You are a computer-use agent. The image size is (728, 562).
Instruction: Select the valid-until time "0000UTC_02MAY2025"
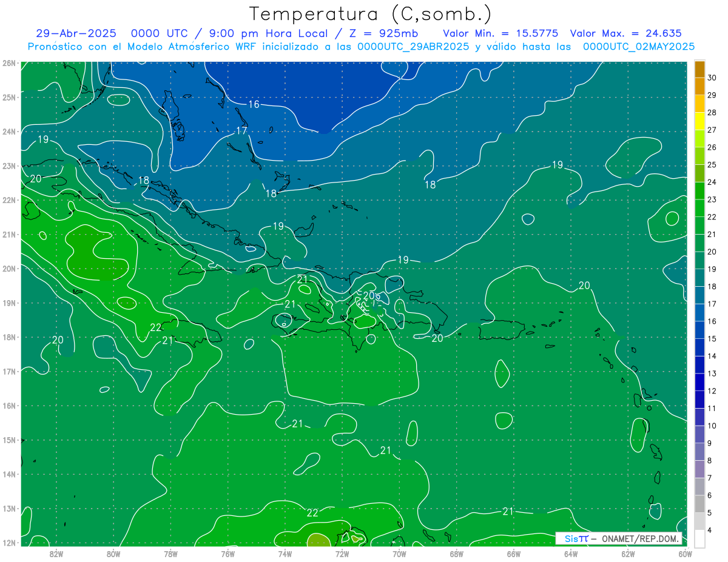638,46
